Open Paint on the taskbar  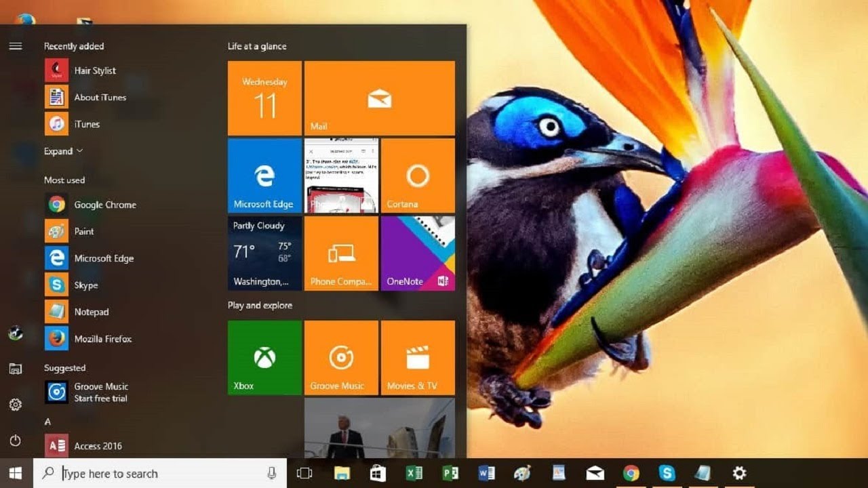522,473
